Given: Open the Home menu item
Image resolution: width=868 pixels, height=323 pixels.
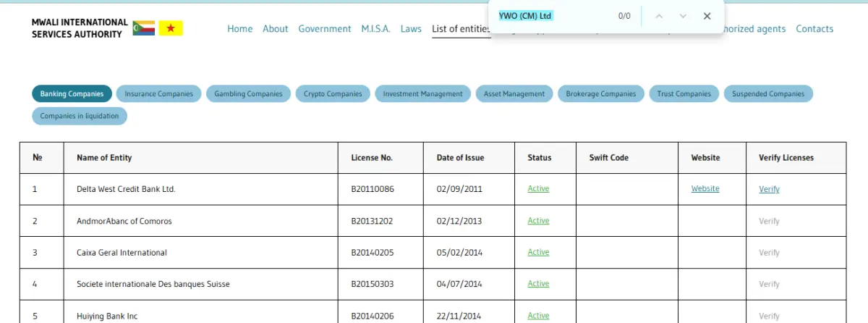Looking at the screenshot, I should [x=240, y=29].
